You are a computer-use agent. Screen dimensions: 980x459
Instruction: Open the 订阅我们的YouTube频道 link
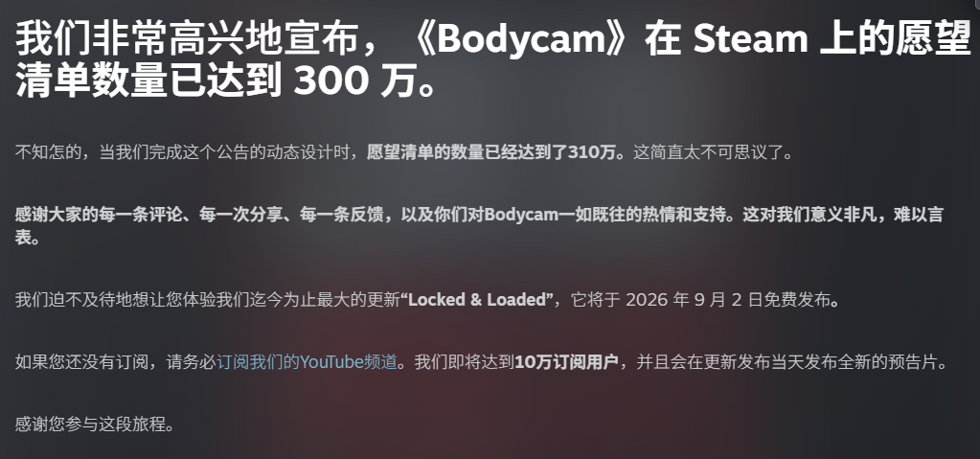coord(307,362)
